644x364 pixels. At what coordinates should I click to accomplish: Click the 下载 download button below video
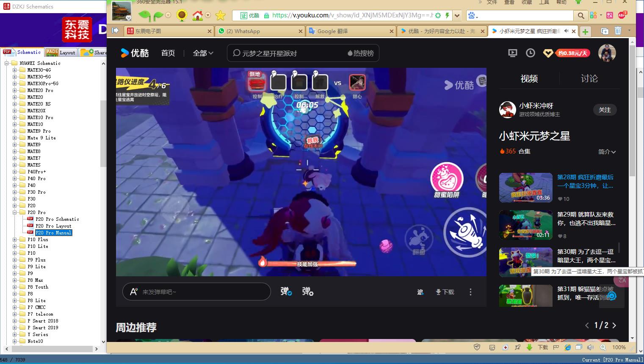(445, 292)
